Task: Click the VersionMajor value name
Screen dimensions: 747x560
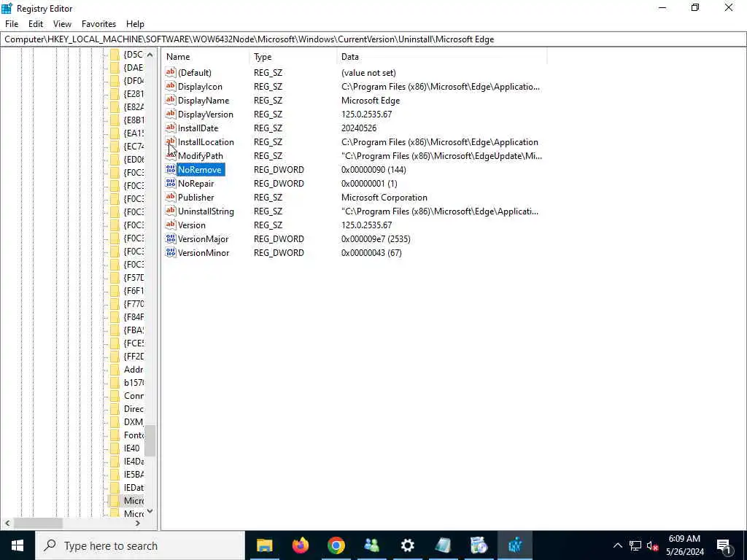Action: pos(203,238)
